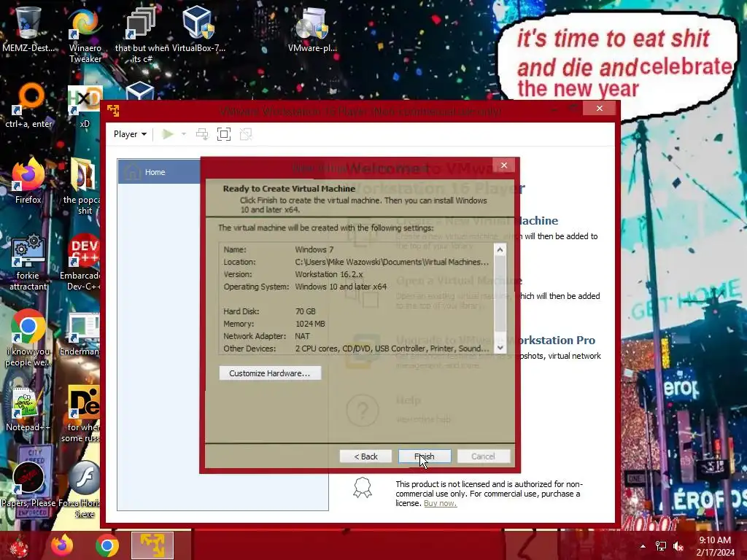Select 'that but when its c#' desktop icon

point(142,35)
